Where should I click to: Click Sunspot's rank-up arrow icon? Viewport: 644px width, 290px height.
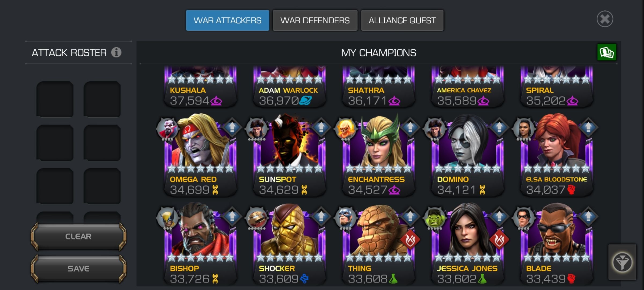pos(321,127)
